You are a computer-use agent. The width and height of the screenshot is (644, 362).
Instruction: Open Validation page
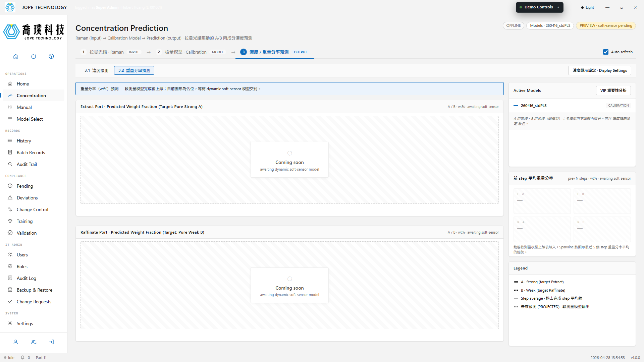click(34, 233)
